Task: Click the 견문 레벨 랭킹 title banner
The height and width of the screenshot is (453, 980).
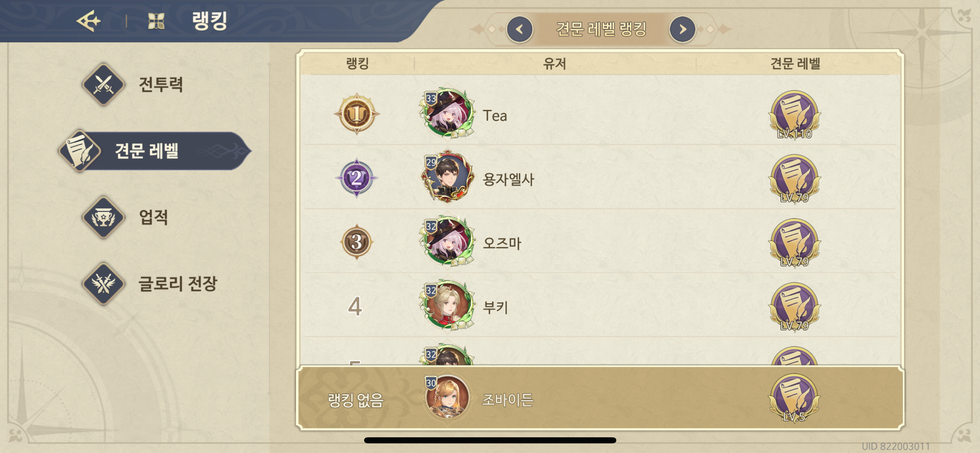Action: (601, 29)
